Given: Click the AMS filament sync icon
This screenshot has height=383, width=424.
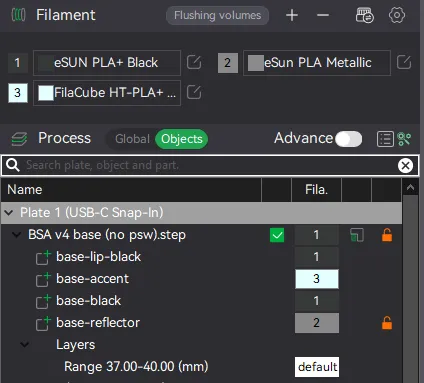Looking at the screenshot, I should (x=365, y=15).
